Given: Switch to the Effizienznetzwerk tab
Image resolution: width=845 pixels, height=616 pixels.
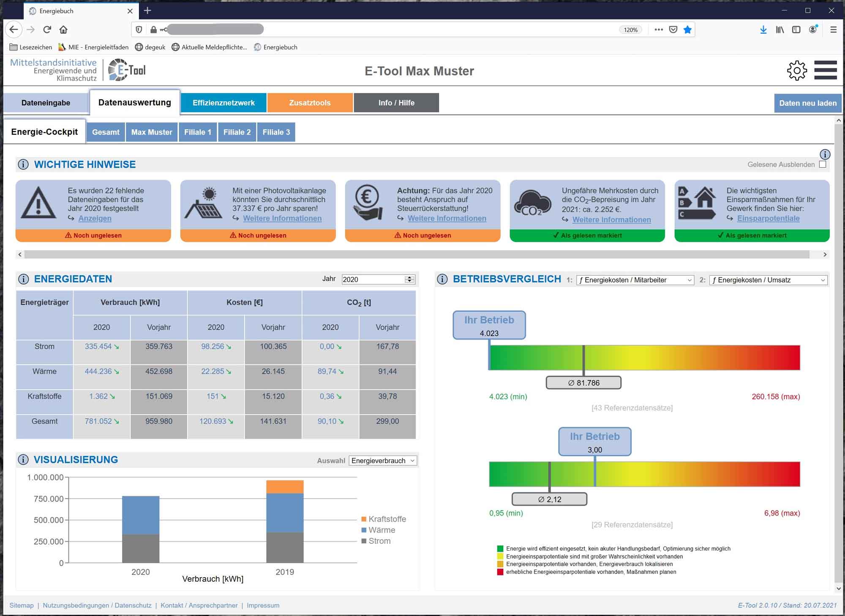Looking at the screenshot, I should click(224, 103).
